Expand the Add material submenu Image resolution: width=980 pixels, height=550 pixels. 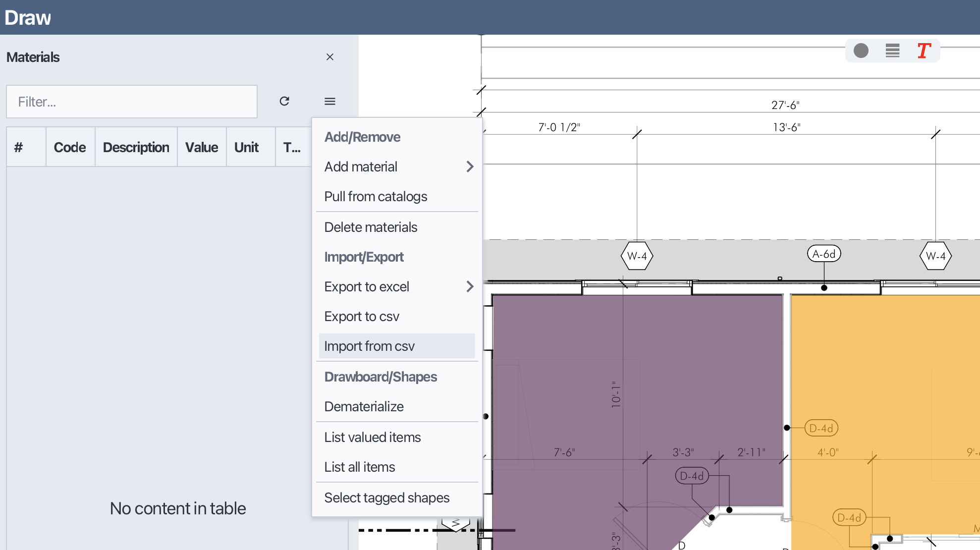pos(361,166)
